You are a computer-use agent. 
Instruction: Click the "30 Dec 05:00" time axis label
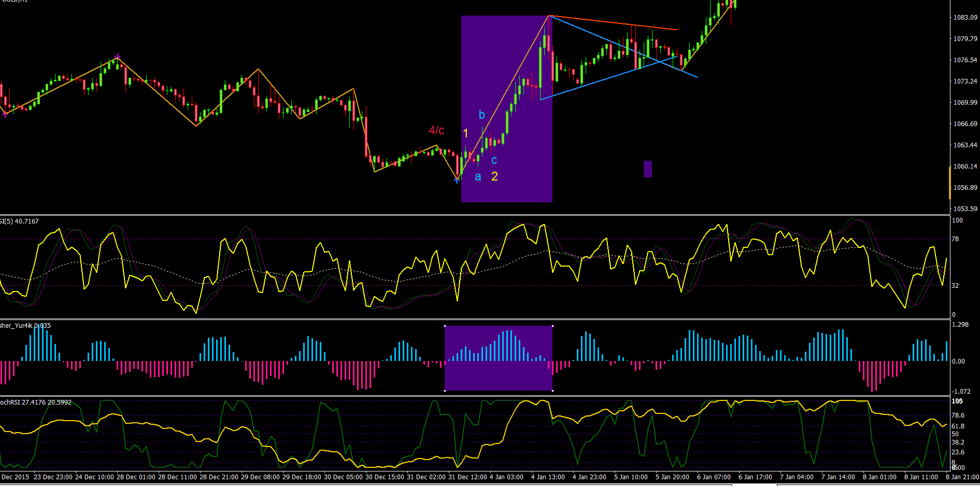[x=343, y=477]
